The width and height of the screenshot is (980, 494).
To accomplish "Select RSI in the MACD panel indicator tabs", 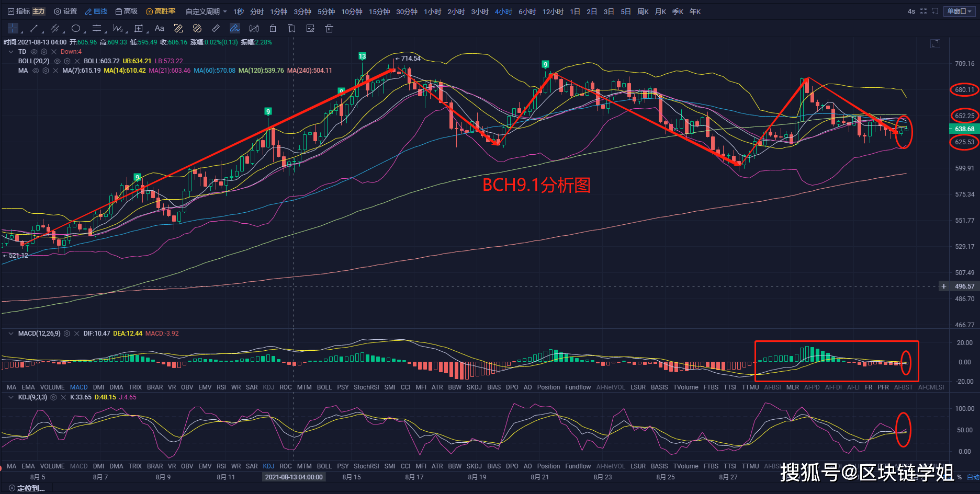I will pyautogui.click(x=221, y=387).
